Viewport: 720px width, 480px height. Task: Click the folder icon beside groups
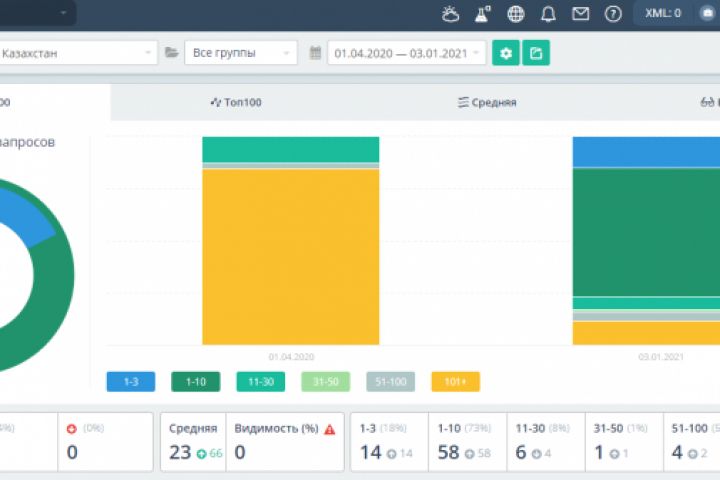coord(172,52)
